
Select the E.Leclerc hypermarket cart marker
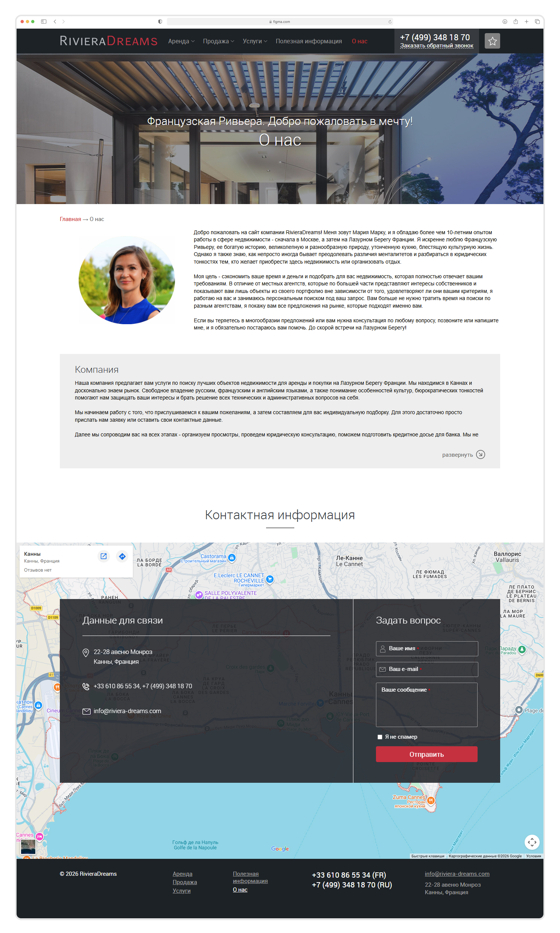click(270, 579)
